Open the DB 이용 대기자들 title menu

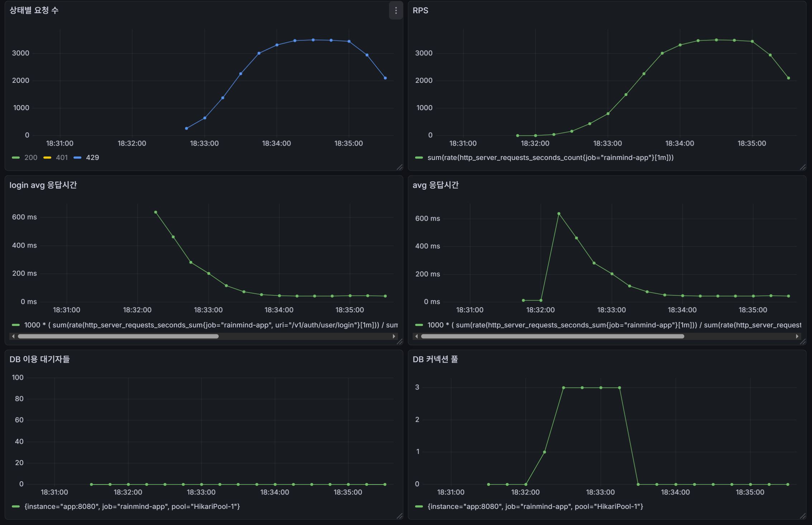39,359
